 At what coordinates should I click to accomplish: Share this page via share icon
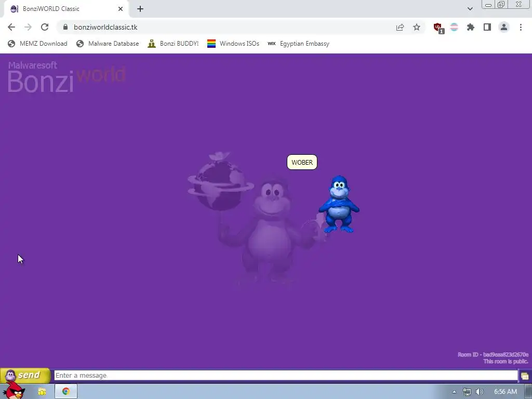tap(400, 27)
